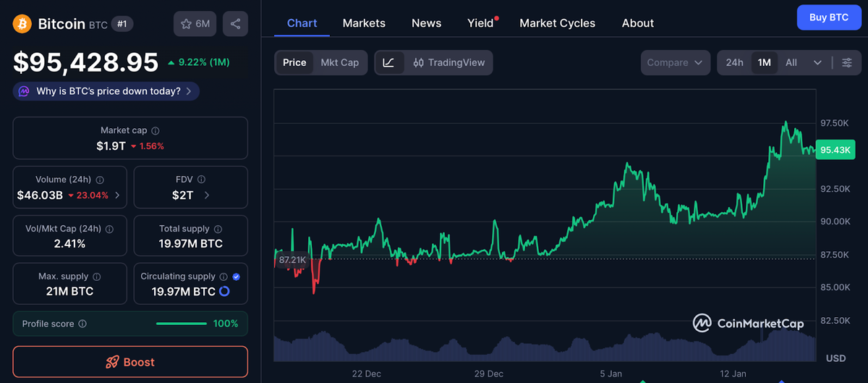This screenshot has height=383, width=868.
Task: Open the share icon button
Action: pyautogui.click(x=235, y=24)
